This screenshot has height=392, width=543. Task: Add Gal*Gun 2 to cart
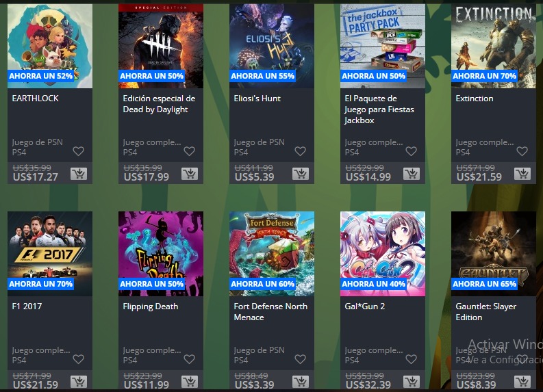pos(412,382)
